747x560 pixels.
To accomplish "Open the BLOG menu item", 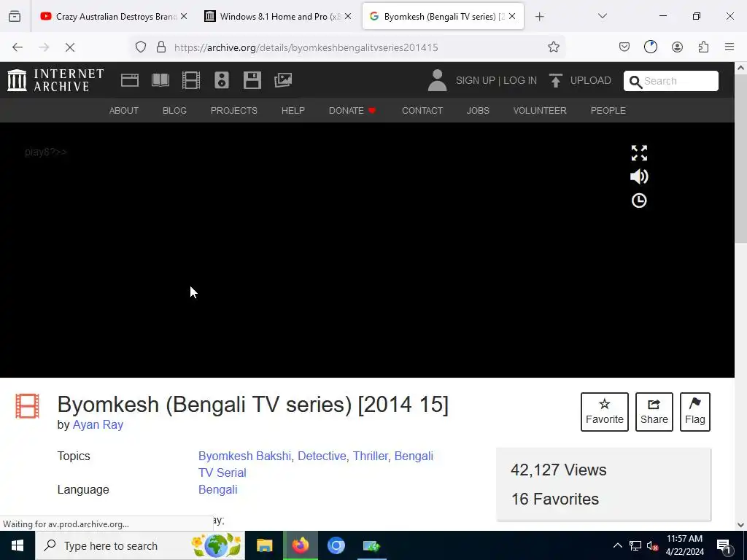I will pyautogui.click(x=174, y=111).
